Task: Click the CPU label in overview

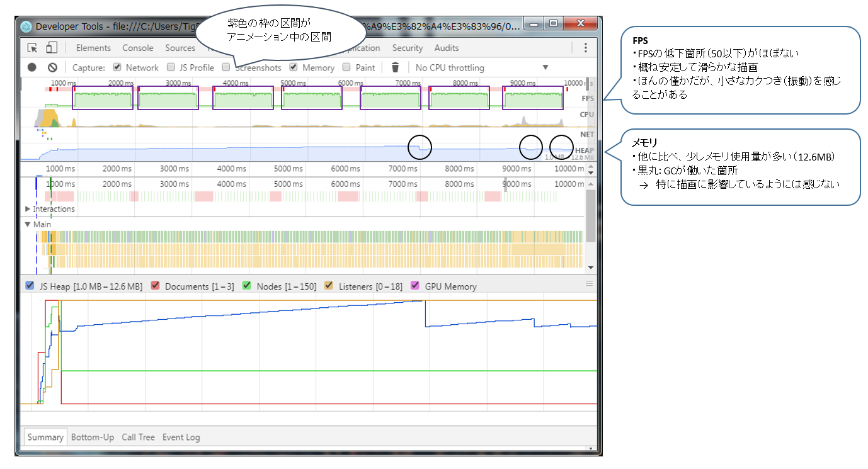Action: (587, 115)
